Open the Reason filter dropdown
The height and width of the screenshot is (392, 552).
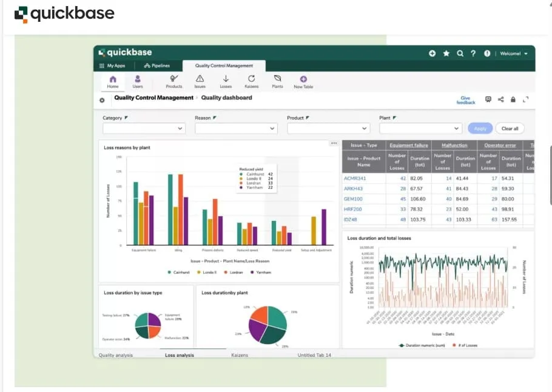point(236,129)
